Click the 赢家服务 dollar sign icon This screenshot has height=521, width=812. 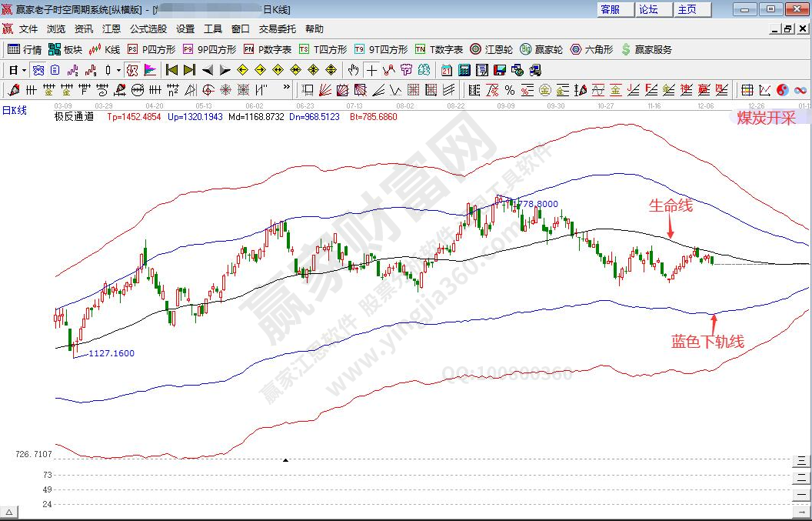click(626, 49)
